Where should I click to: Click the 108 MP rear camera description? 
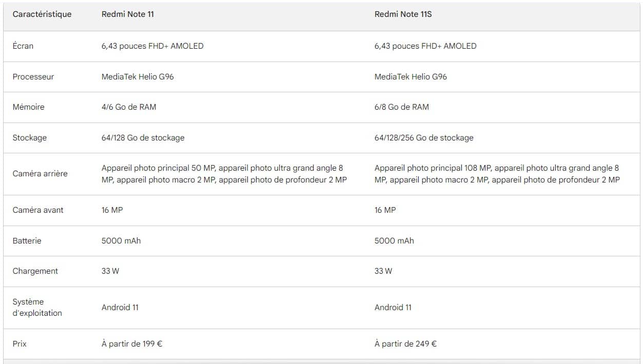[497, 174]
